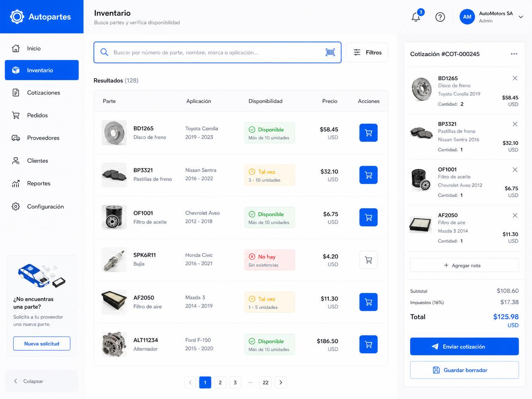Click the AM user avatar
This screenshot has height=399, width=532.
point(467,17)
